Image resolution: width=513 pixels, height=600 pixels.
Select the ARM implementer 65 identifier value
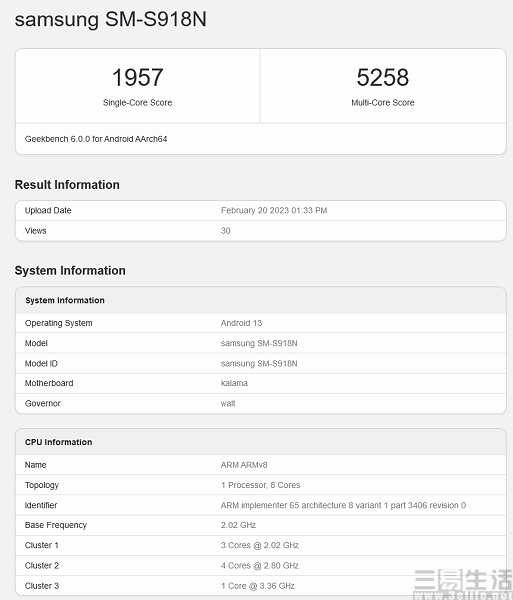tap(344, 505)
